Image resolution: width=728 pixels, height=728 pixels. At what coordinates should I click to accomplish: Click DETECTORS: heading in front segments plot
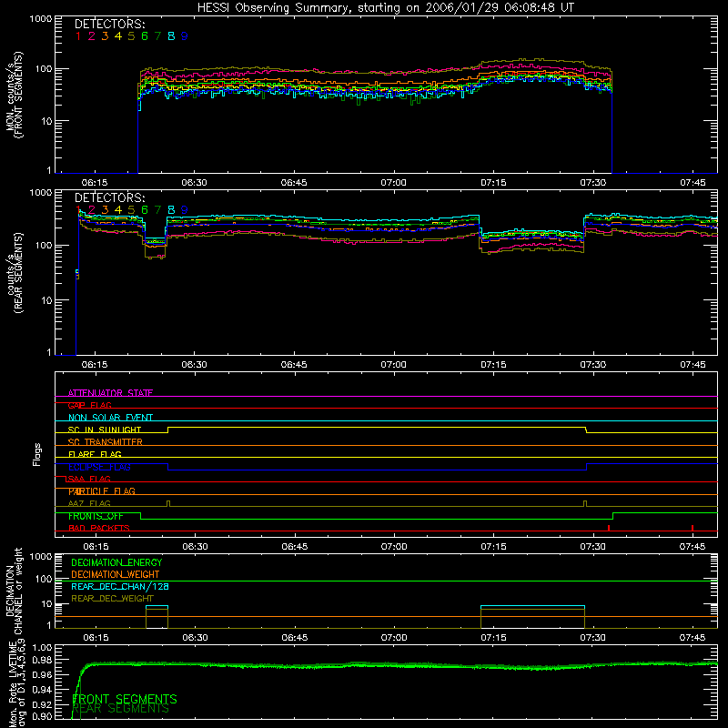click(110, 25)
